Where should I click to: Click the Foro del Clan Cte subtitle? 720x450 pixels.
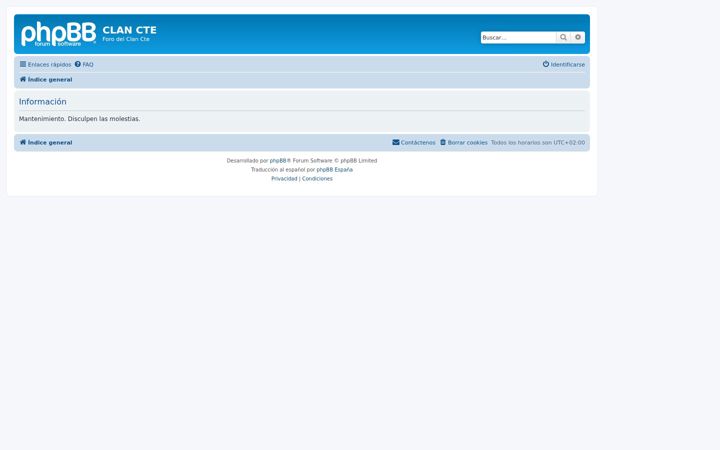pyautogui.click(x=126, y=39)
